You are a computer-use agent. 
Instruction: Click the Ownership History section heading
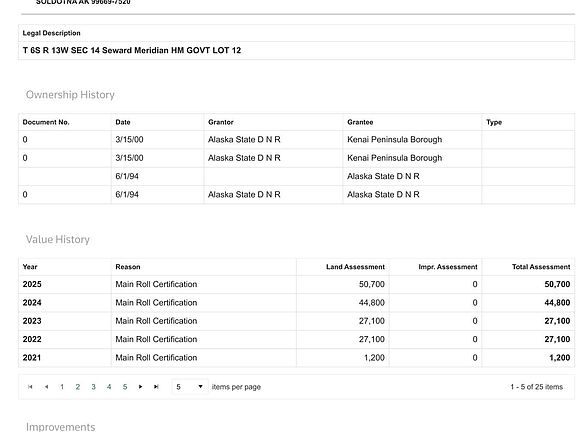click(70, 95)
